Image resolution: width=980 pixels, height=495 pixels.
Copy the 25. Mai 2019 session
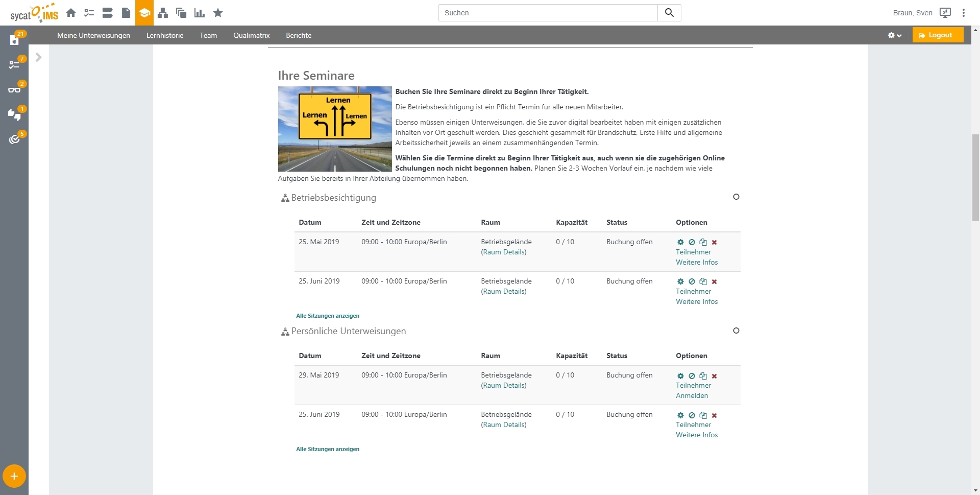(703, 242)
